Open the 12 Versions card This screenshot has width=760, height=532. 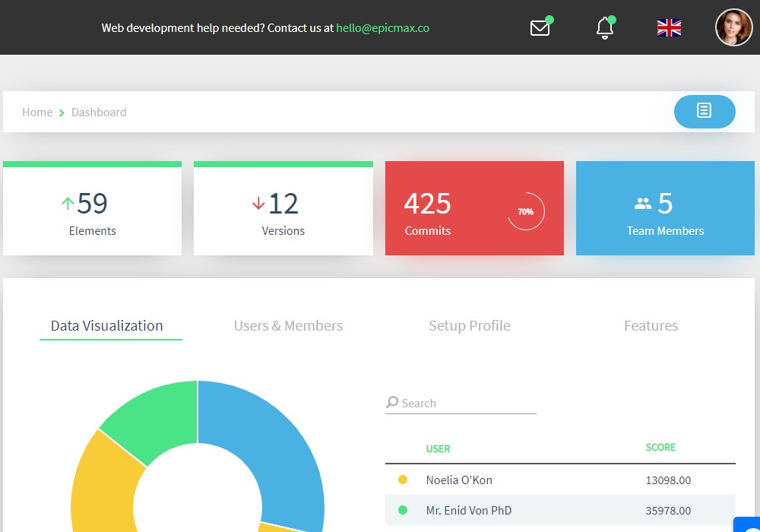pyautogui.click(x=283, y=208)
